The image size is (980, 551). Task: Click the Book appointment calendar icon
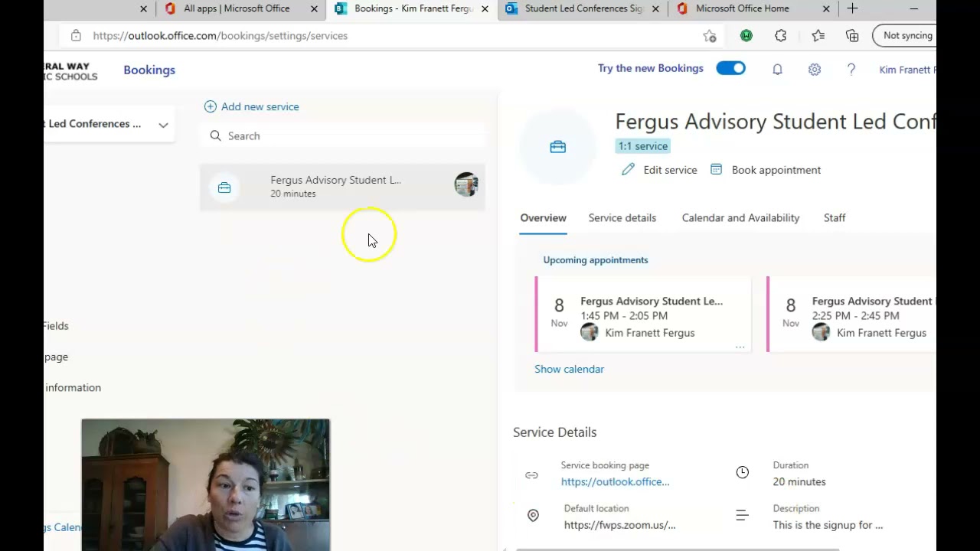pos(716,169)
